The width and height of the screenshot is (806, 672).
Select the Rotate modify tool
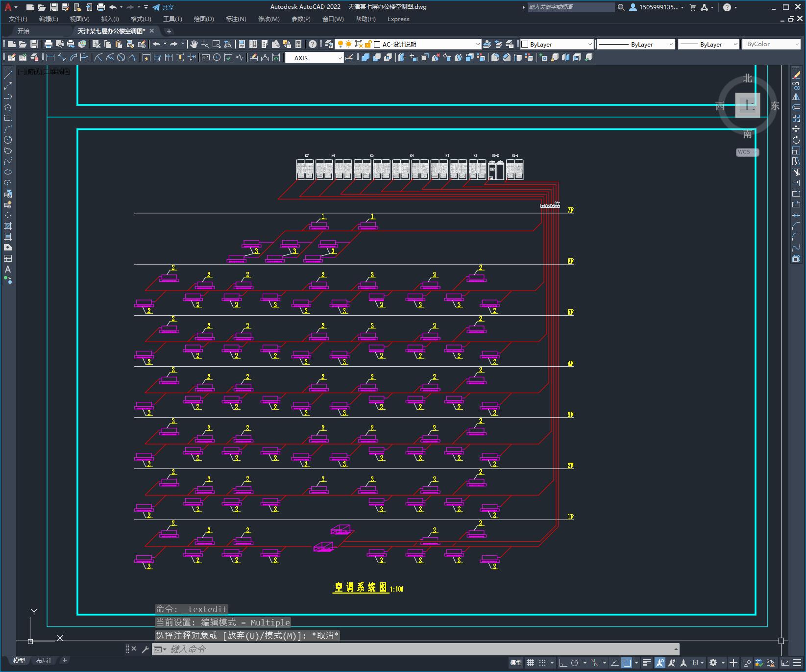(x=796, y=140)
